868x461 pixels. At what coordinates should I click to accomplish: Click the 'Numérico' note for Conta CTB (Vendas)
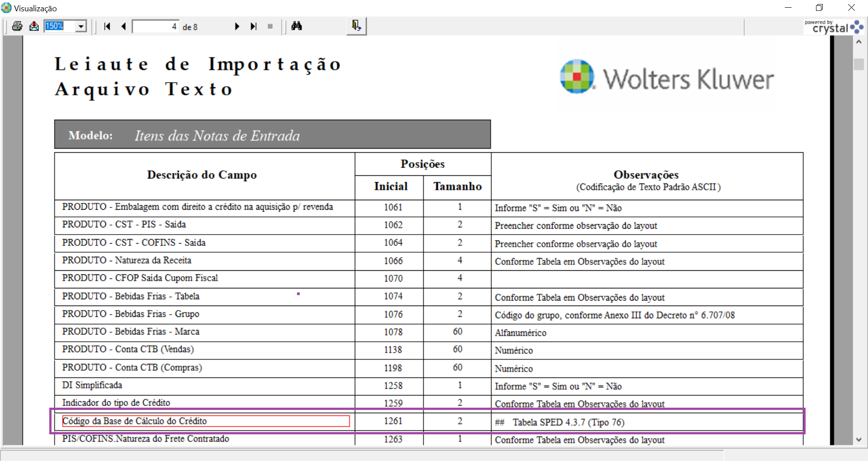coord(514,351)
